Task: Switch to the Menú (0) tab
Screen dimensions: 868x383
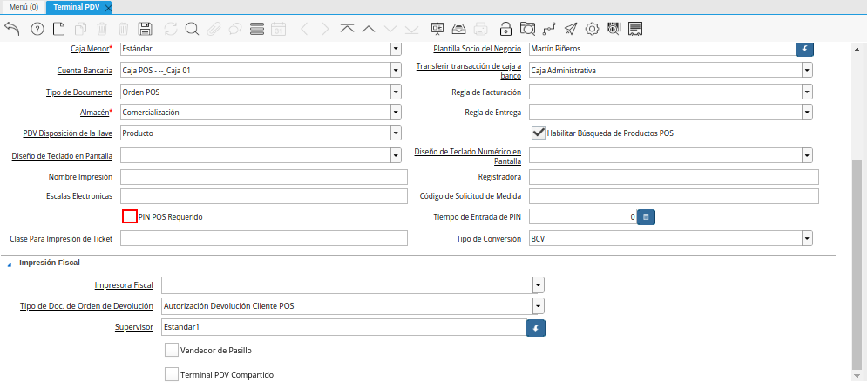Action: pyautogui.click(x=24, y=7)
